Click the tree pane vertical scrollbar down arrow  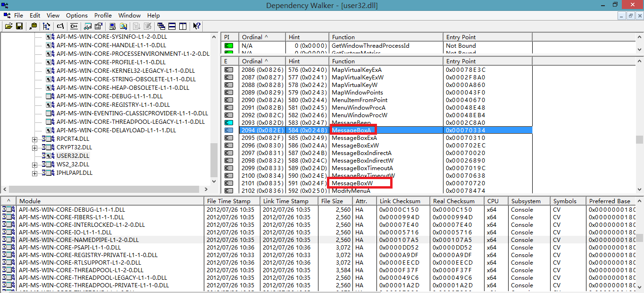214,181
